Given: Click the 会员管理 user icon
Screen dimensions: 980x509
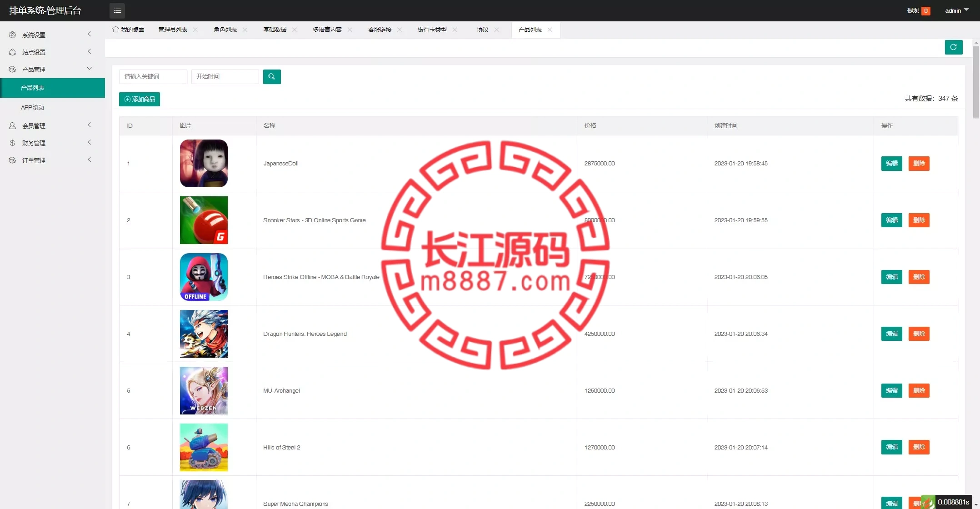Looking at the screenshot, I should click(12, 125).
